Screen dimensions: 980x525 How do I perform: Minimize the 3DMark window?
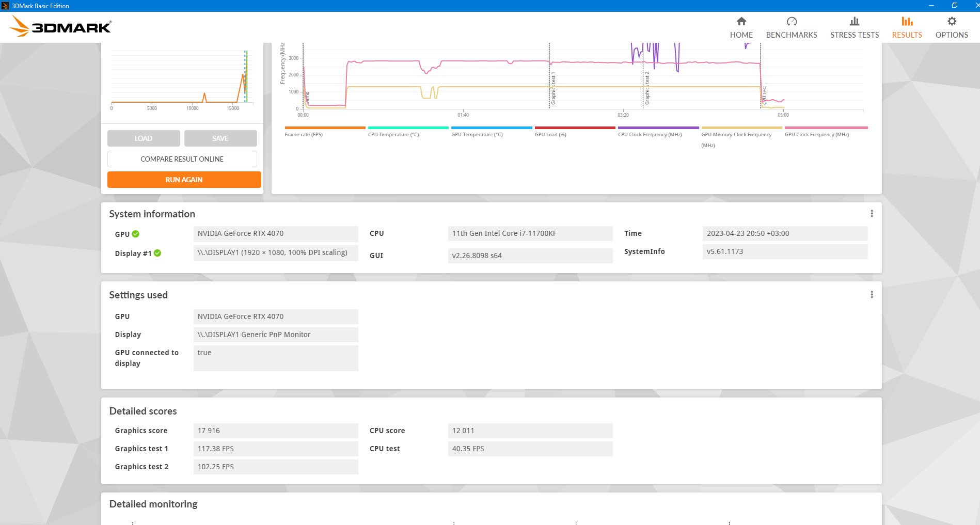(x=931, y=6)
